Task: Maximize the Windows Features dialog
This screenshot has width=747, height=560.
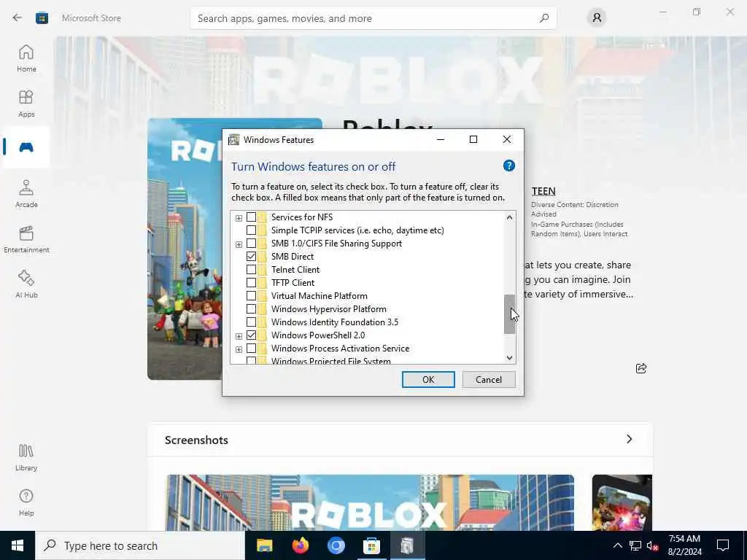Action: (x=473, y=139)
